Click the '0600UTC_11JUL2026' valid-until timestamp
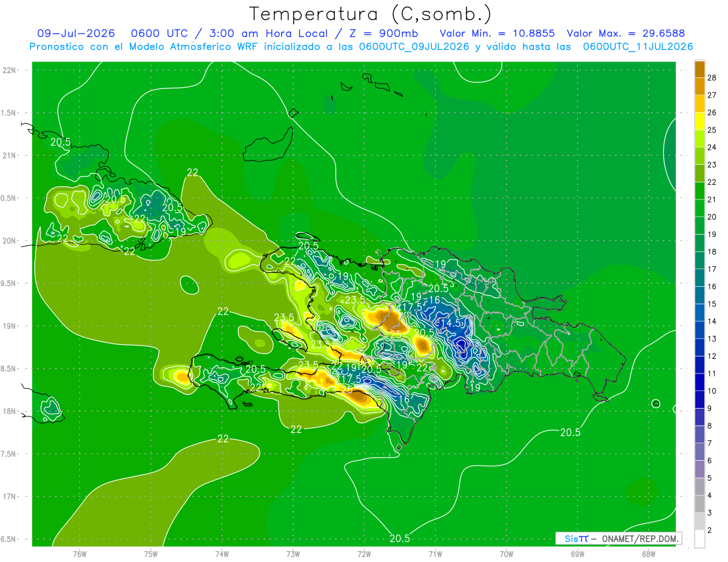 [638, 47]
